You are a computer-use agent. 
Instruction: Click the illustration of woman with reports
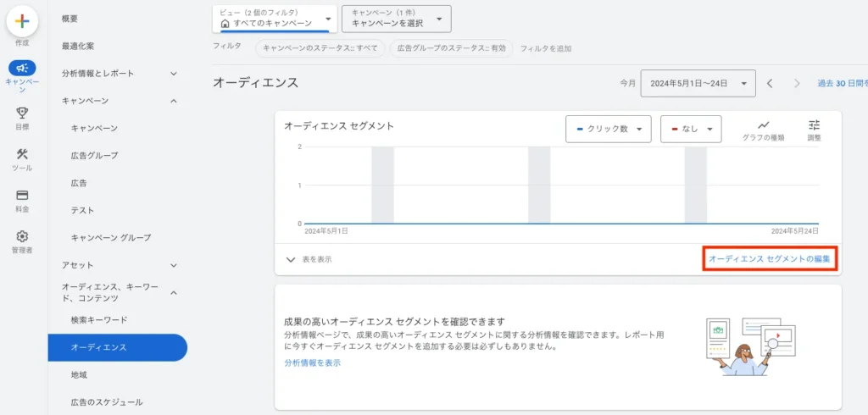tap(750, 346)
